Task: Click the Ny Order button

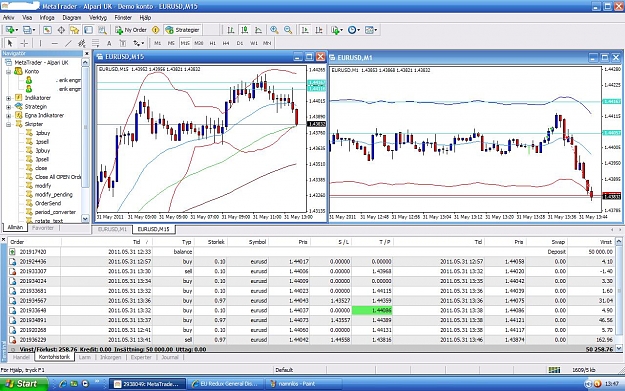Action: [x=131, y=30]
